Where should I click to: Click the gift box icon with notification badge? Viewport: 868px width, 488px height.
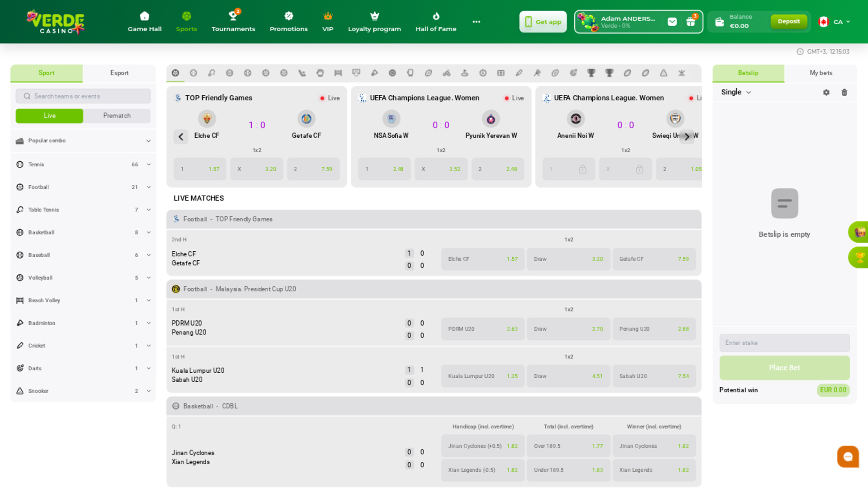690,22
